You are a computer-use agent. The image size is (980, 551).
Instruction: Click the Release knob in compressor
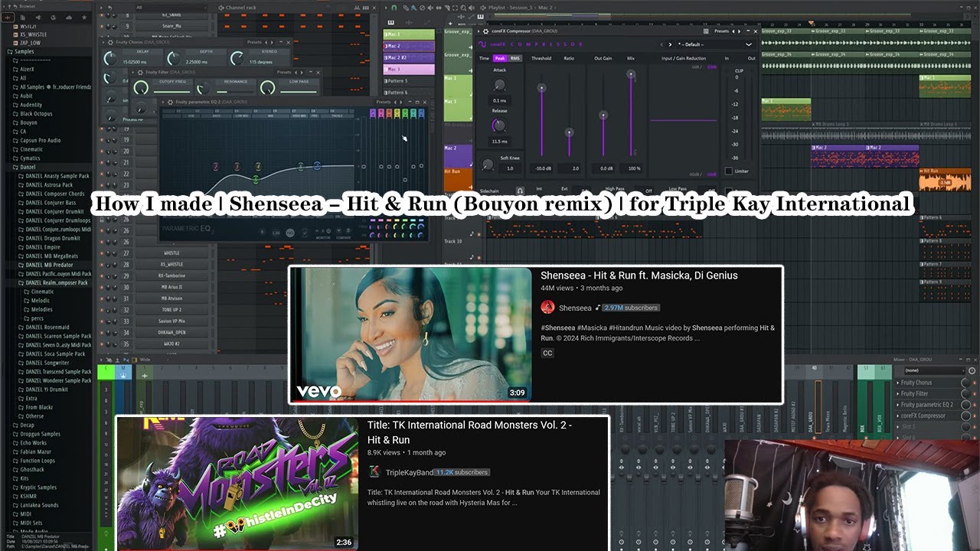point(500,126)
